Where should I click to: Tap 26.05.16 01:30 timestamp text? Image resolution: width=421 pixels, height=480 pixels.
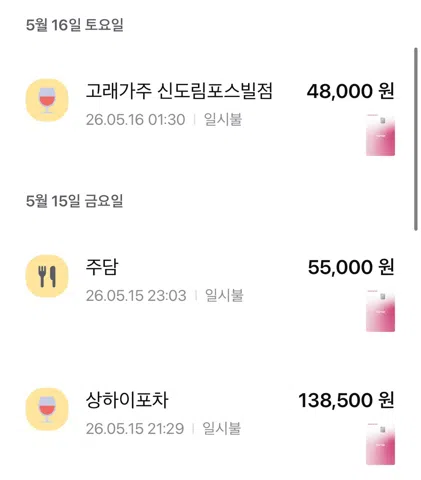point(135,120)
